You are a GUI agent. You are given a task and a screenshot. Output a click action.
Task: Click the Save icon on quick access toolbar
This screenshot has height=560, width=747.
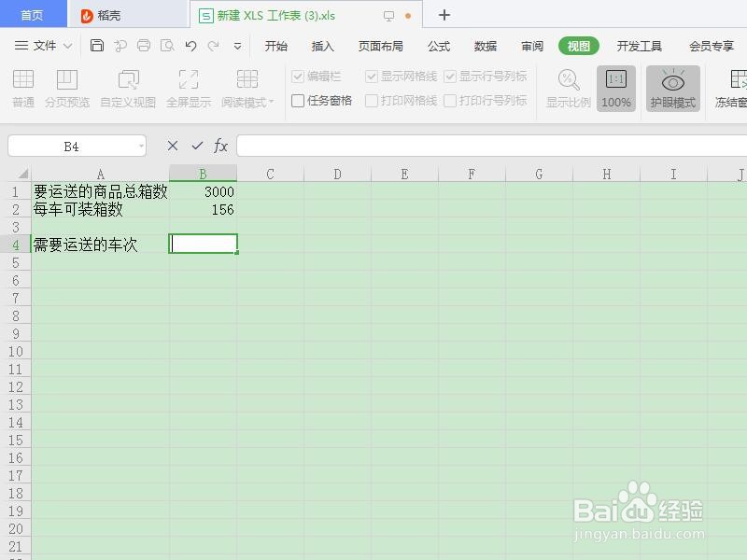click(97, 45)
